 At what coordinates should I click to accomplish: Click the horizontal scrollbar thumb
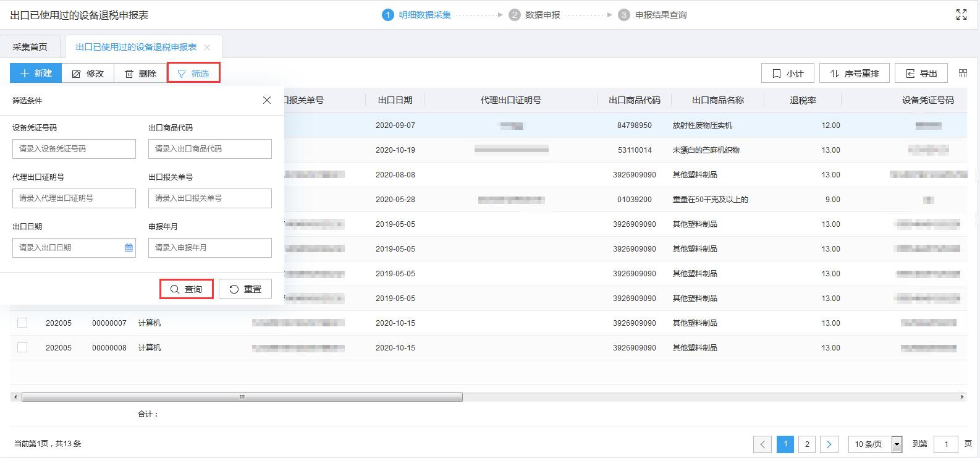242,397
